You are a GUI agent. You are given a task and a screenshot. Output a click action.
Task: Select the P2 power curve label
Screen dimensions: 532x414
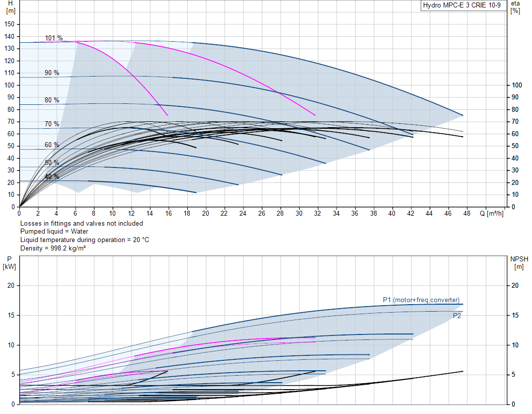(x=456, y=316)
